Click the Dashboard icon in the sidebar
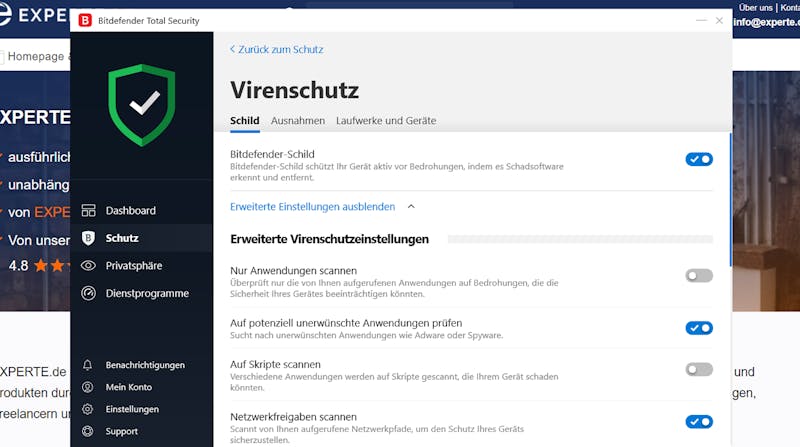Screen dimensions: 800x447 pyautogui.click(x=88, y=210)
